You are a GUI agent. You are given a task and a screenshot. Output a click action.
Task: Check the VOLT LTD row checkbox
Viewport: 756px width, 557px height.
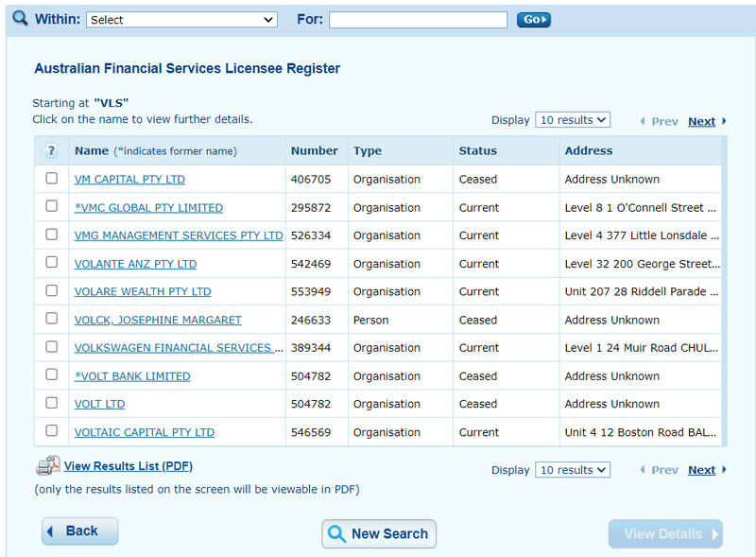click(x=52, y=403)
